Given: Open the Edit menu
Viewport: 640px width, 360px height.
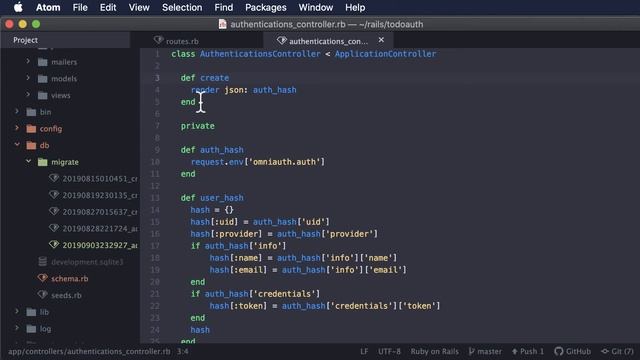Looking at the screenshot, I should click(x=108, y=7).
